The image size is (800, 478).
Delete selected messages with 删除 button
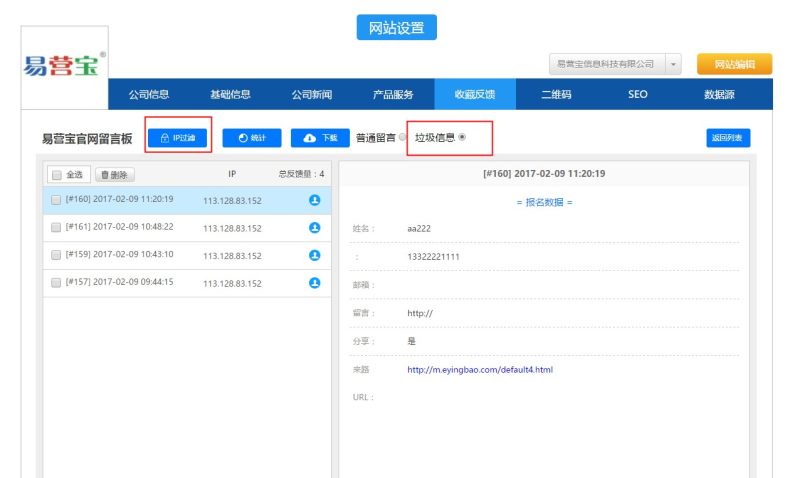[x=114, y=174]
